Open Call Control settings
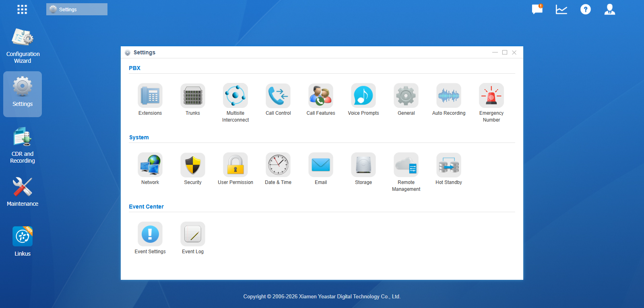 pyautogui.click(x=278, y=96)
